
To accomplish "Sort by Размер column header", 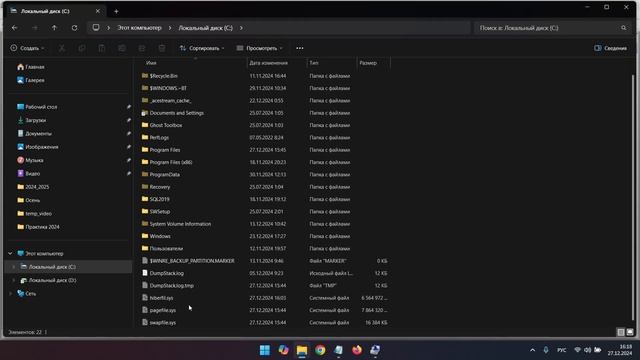I will (368, 63).
